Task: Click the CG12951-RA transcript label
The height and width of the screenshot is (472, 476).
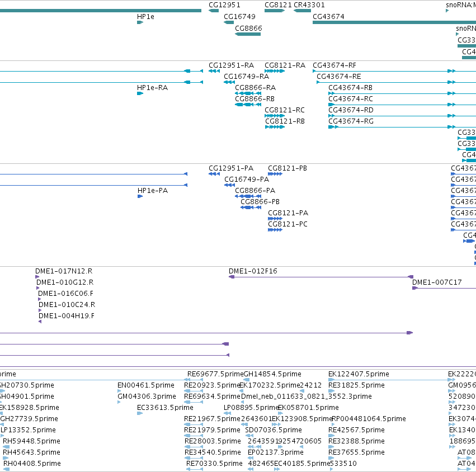Action: coord(232,65)
